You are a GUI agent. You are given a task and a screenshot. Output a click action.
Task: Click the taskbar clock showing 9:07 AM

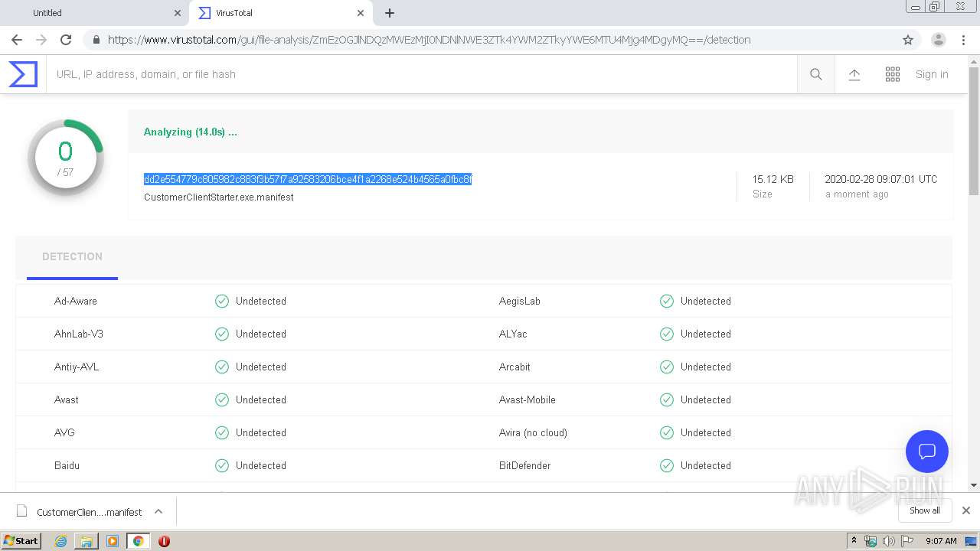click(941, 541)
